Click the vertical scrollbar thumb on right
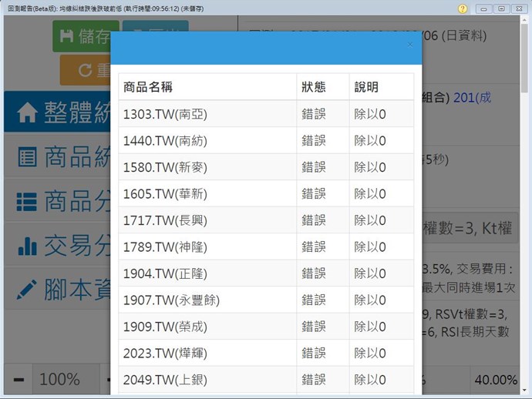This screenshot has height=399, width=532. pos(524,58)
